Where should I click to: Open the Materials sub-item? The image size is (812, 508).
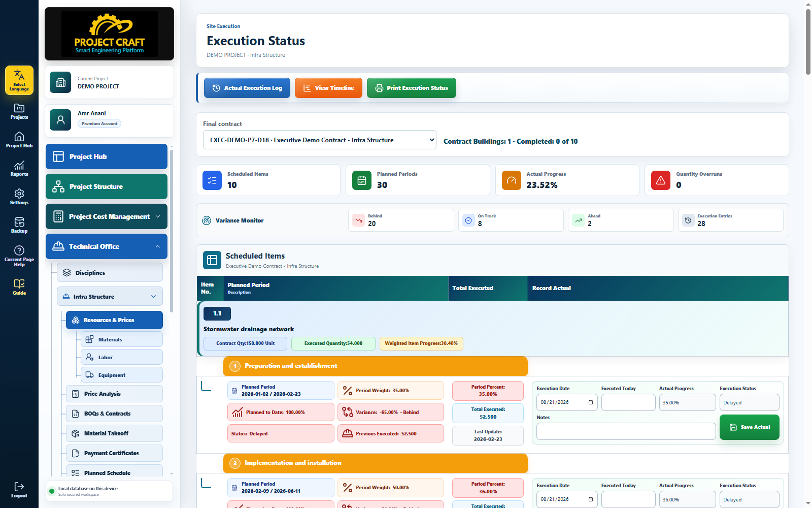tap(122, 339)
